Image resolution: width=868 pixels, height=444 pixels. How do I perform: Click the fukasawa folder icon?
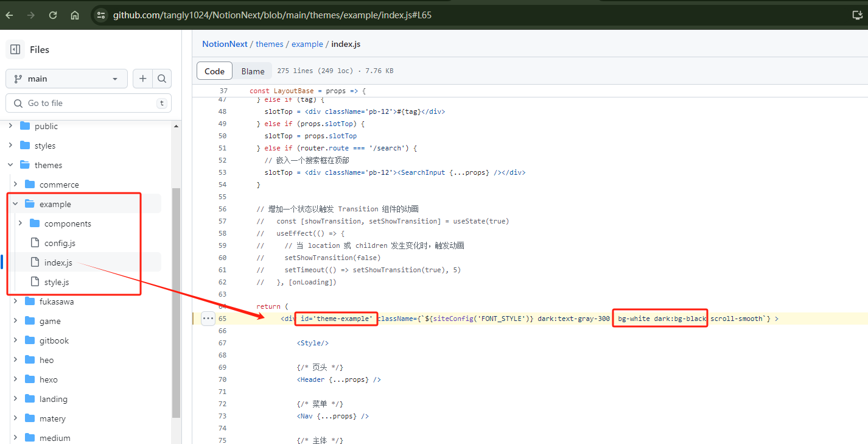coord(30,301)
